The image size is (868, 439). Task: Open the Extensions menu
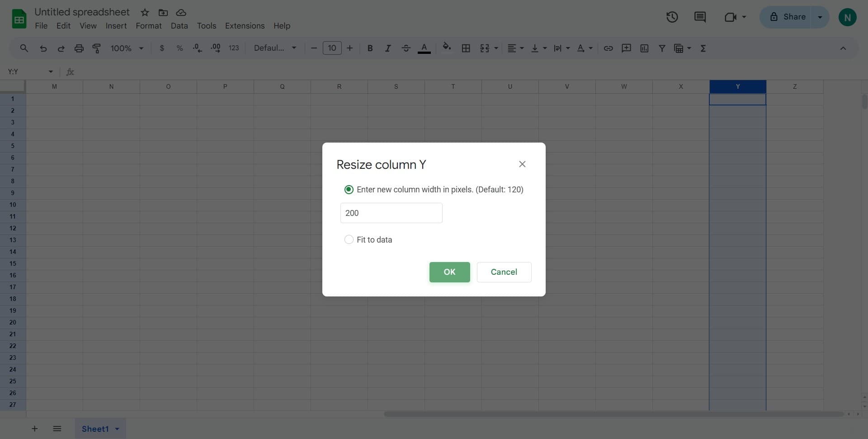coord(245,26)
